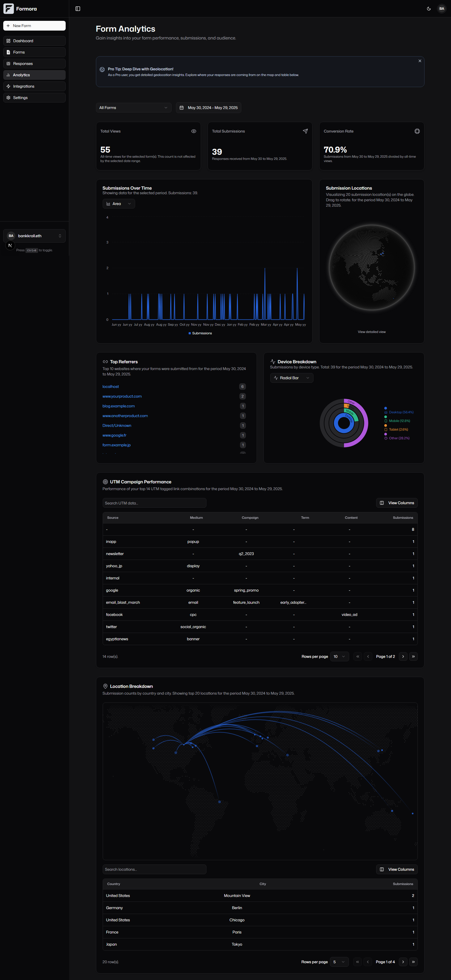Viewport: 451px width, 980px height.
Task: Dismiss the Pro Tip banner
Action: (419, 61)
